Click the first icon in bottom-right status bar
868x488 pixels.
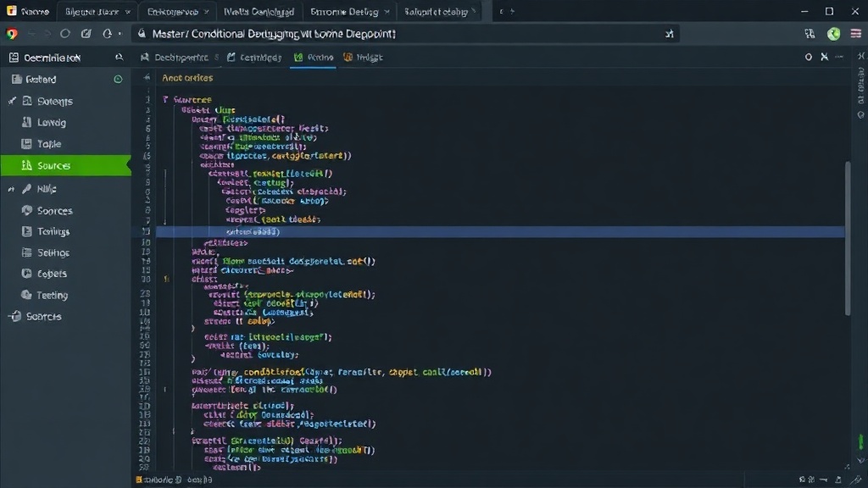(x=802, y=480)
